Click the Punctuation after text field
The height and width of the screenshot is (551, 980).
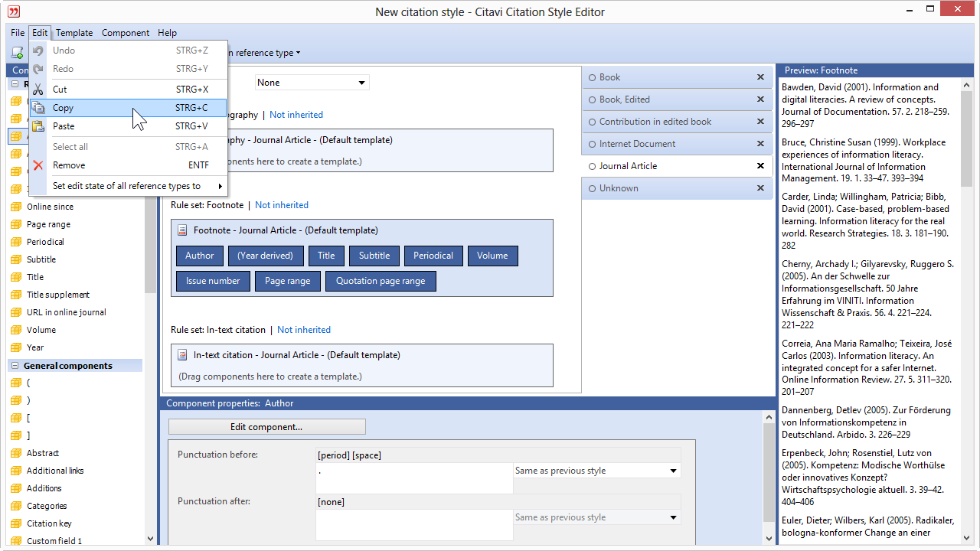414,525
